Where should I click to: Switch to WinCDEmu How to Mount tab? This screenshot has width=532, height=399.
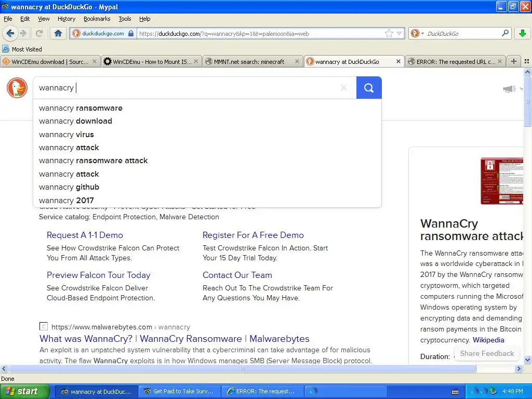coord(151,61)
